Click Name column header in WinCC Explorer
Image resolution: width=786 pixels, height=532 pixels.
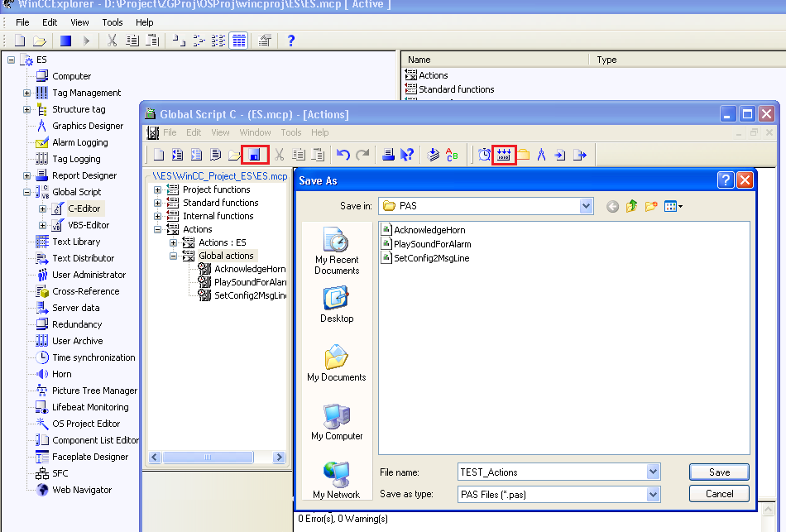(495, 60)
